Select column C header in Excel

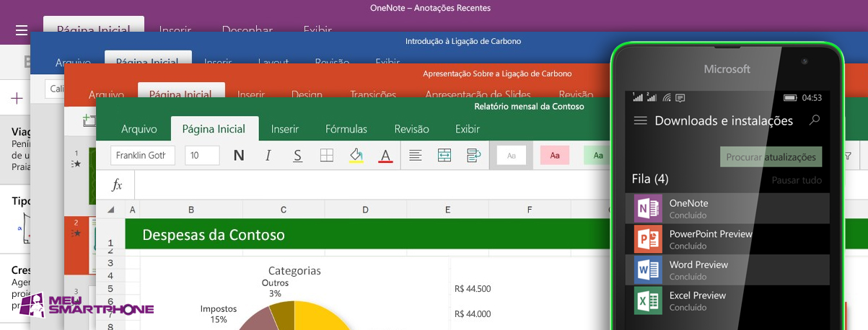[x=284, y=210]
